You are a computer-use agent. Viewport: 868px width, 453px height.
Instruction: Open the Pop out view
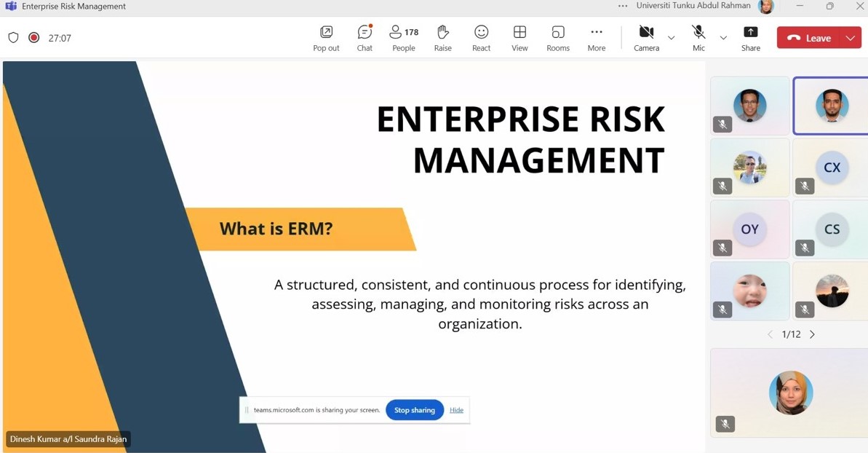pyautogui.click(x=326, y=38)
